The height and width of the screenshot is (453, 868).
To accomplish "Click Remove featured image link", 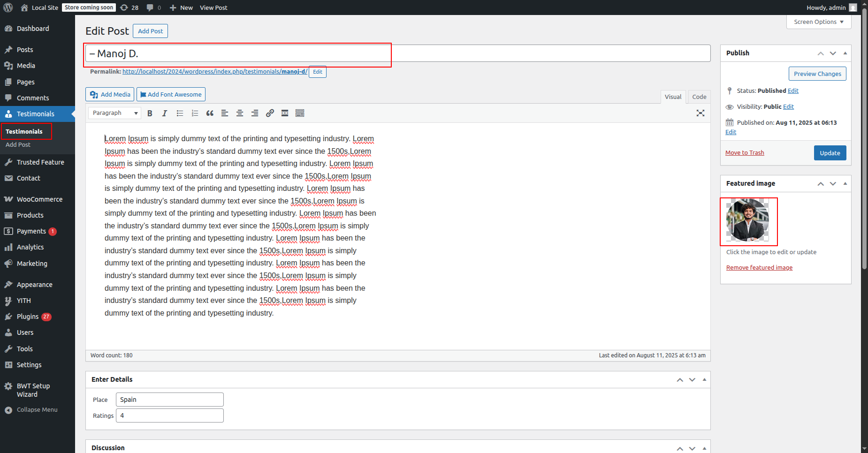I will (759, 268).
